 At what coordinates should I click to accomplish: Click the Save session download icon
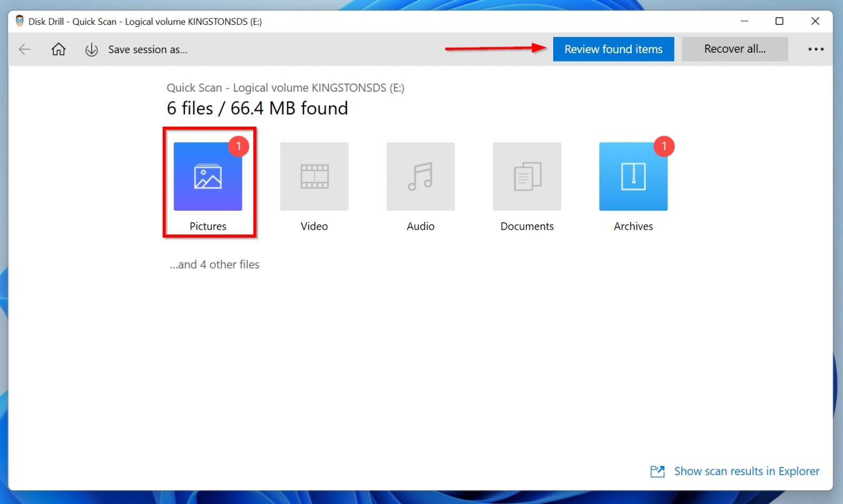click(x=91, y=49)
